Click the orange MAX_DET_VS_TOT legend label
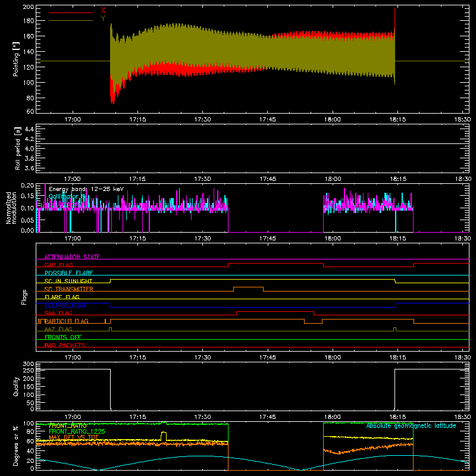This screenshot has width=476, height=476. pos(74,437)
